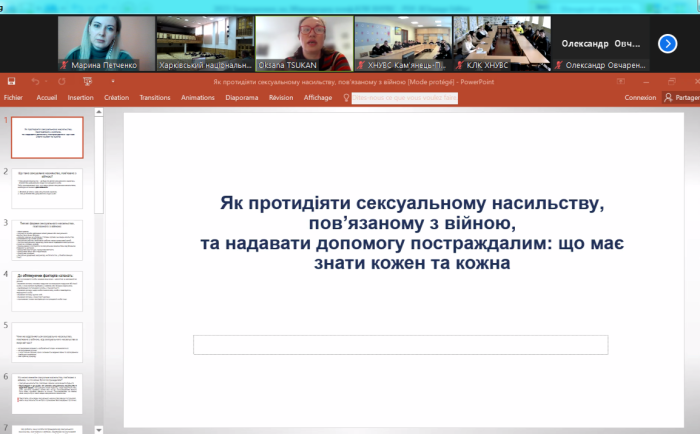Switch to the Insertion ribbon tab
The image size is (700, 434).
point(80,98)
